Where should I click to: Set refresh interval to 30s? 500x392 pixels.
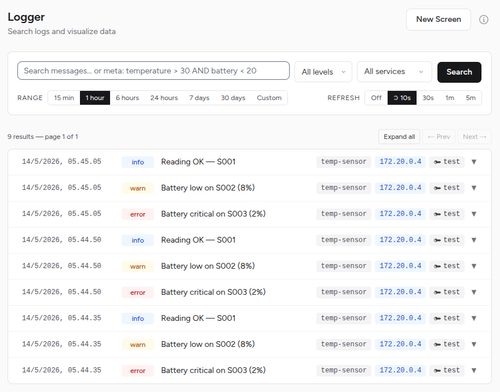(428, 98)
